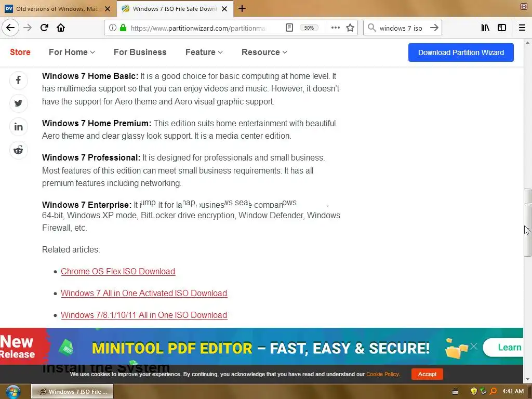
Task: Click the Windows 7 Home Basic heading text
Action: [x=90, y=76]
